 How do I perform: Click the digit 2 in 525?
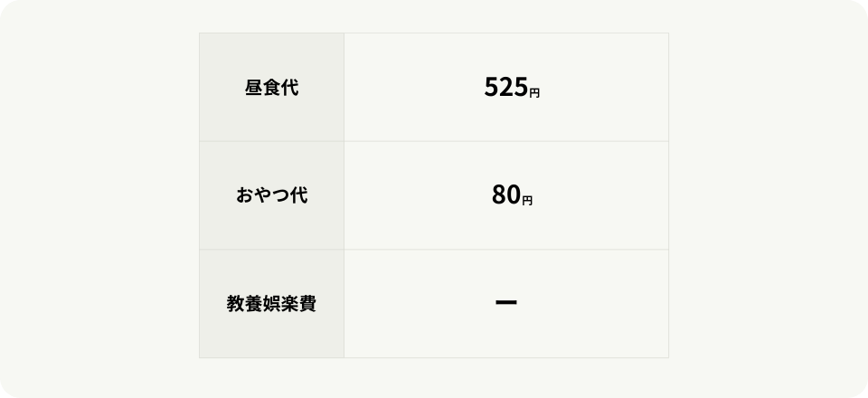click(x=505, y=87)
